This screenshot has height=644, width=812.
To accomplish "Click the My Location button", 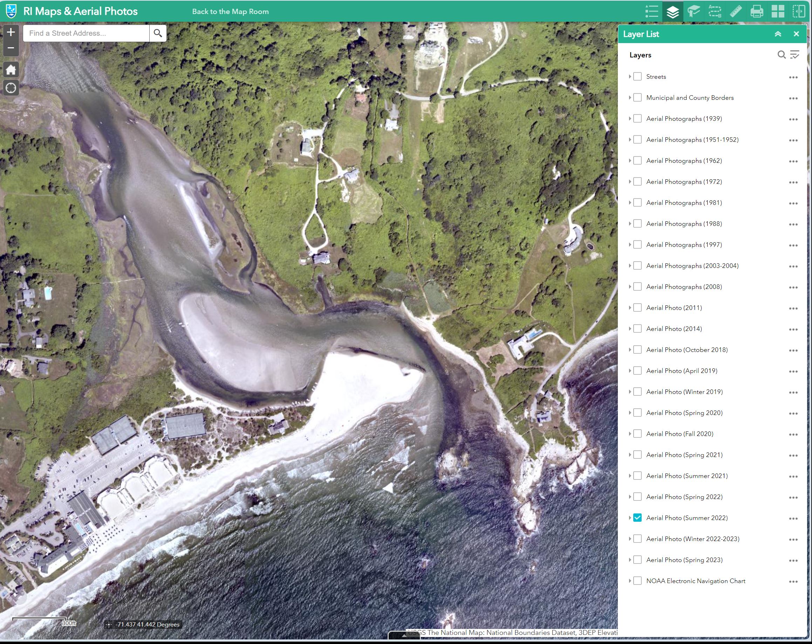I will pyautogui.click(x=11, y=88).
